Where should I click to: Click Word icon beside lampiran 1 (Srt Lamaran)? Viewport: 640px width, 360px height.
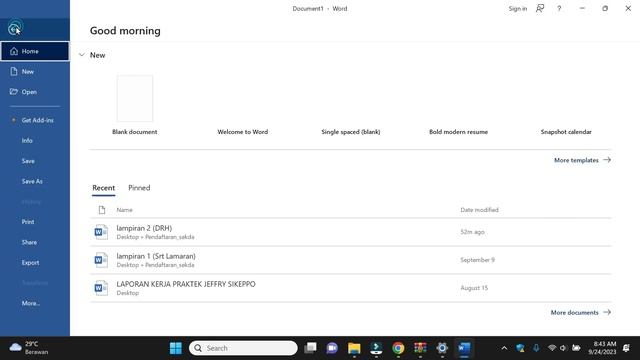pos(101,260)
